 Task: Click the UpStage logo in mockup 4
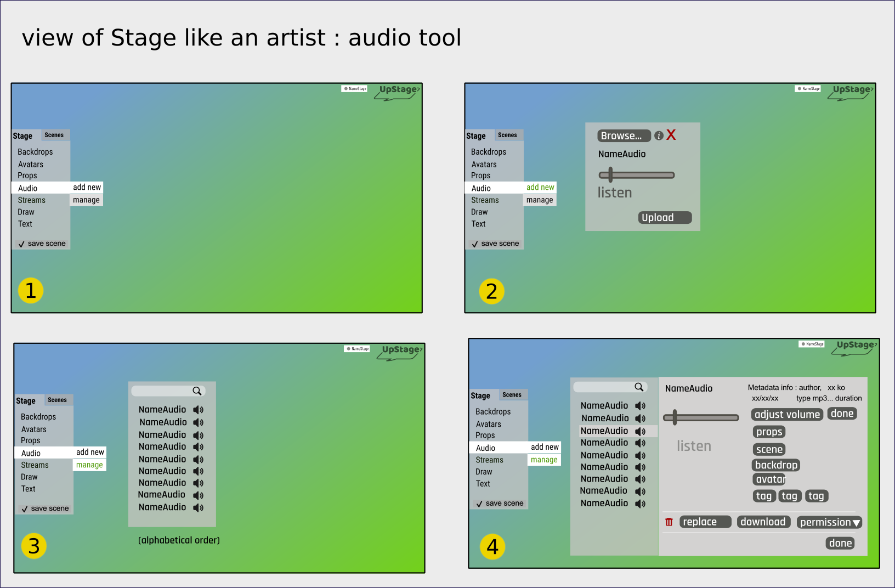[x=855, y=347]
